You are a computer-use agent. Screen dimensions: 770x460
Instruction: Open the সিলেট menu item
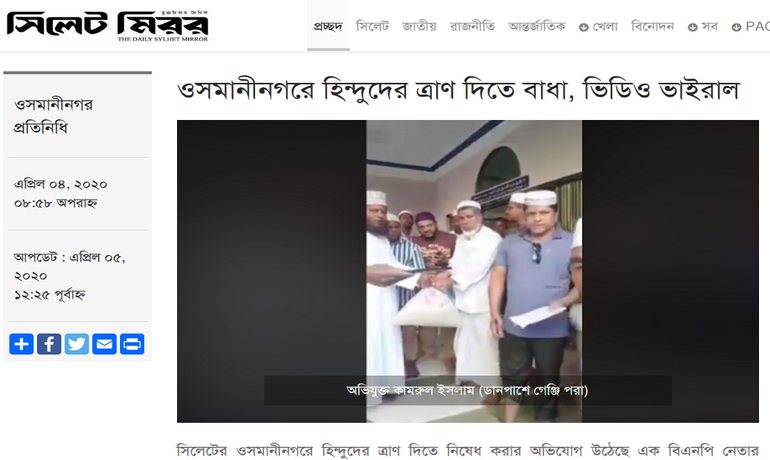tap(372, 26)
